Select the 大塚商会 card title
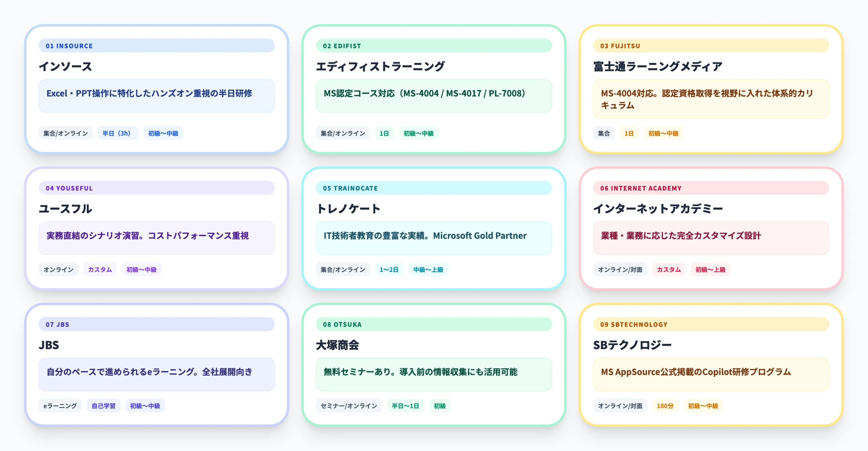Image resolution: width=868 pixels, height=451 pixels. 337,345
